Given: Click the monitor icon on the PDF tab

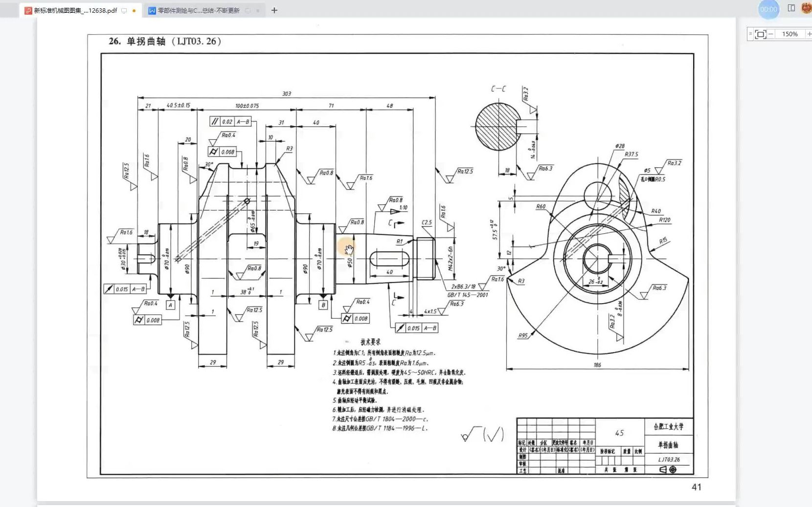Looking at the screenshot, I should [x=124, y=11].
